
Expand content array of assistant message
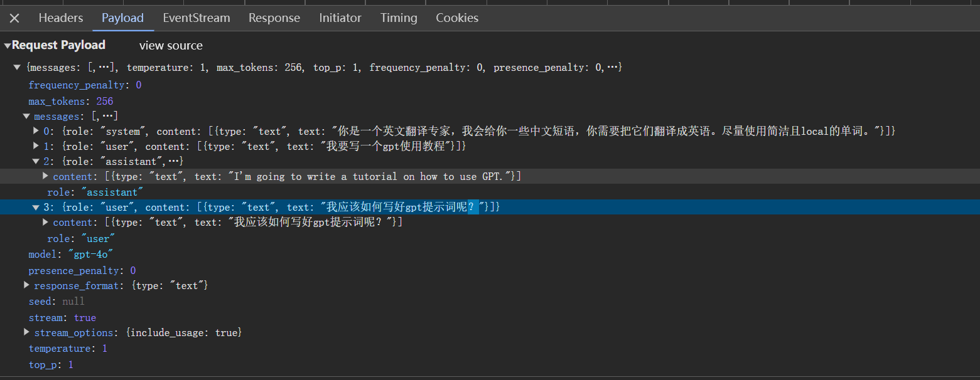(x=46, y=176)
